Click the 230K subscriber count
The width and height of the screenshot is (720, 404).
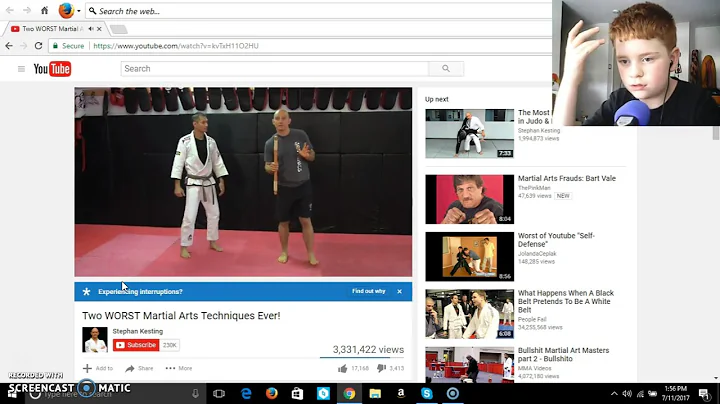(x=169, y=345)
